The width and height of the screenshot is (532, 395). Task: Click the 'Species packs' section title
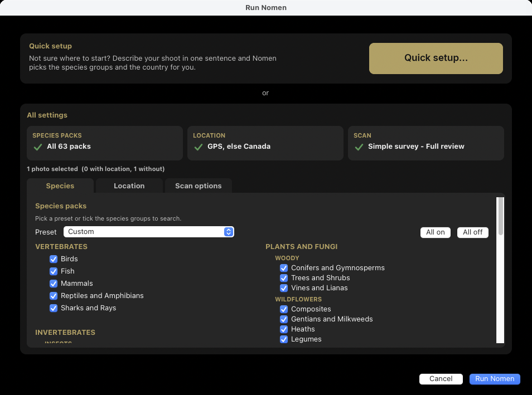[x=61, y=206]
